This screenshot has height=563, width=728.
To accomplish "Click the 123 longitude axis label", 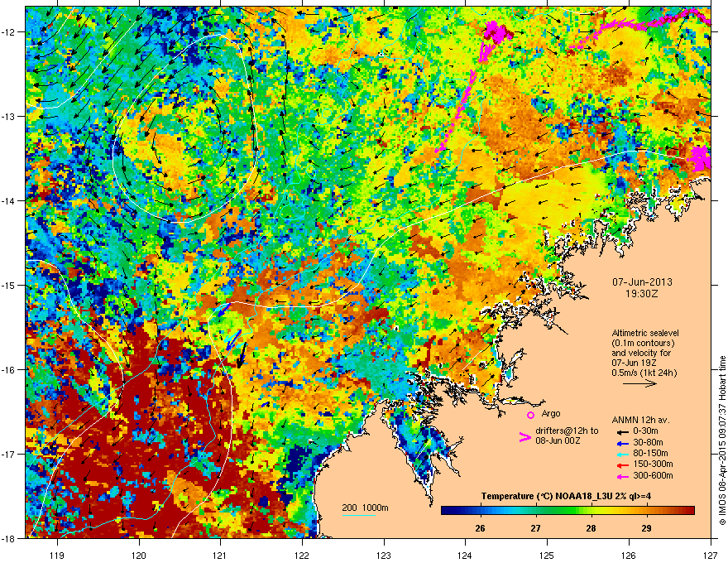I will pos(384,555).
